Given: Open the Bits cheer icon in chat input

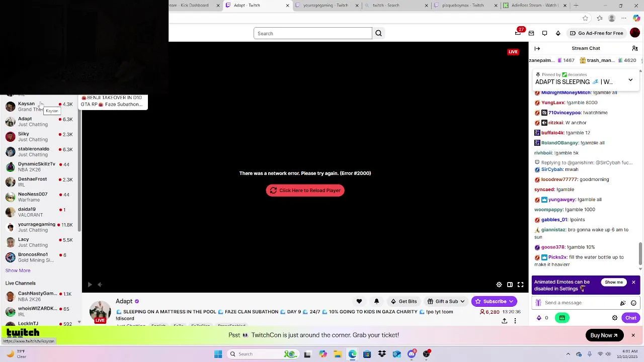Looking at the screenshot, I should (x=623, y=303).
